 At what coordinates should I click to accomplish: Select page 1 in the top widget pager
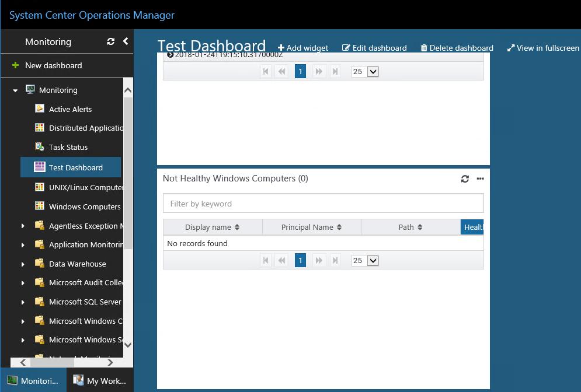[301, 71]
